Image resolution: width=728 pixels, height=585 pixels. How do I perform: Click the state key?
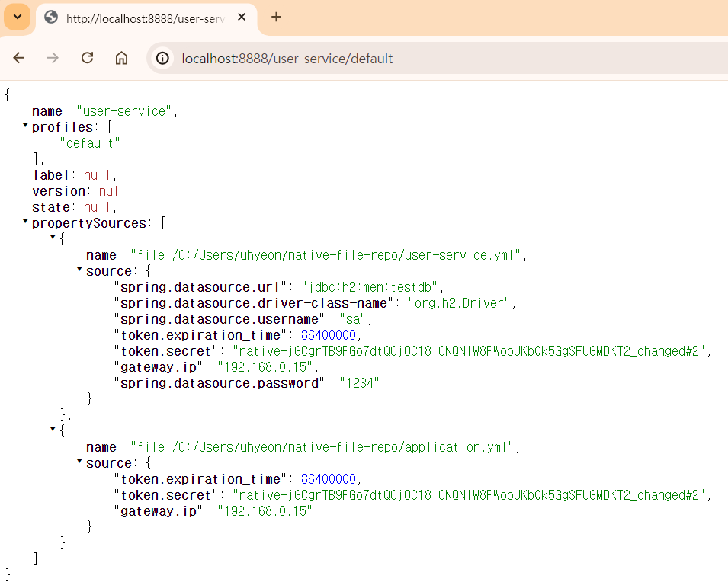coord(51,207)
